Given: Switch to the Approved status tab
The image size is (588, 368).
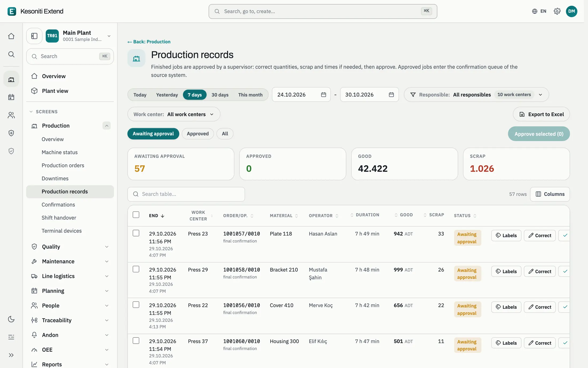Looking at the screenshot, I should pyautogui.click(x=198, y=134).
